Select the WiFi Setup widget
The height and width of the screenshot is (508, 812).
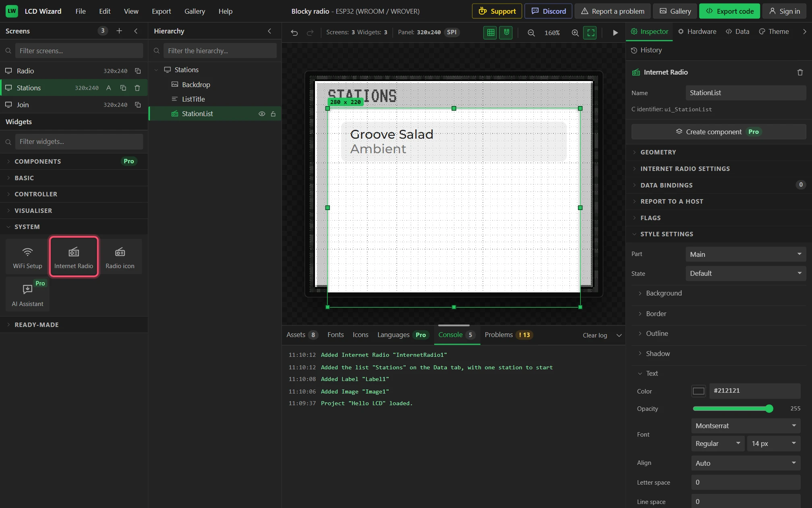point(27,257)
